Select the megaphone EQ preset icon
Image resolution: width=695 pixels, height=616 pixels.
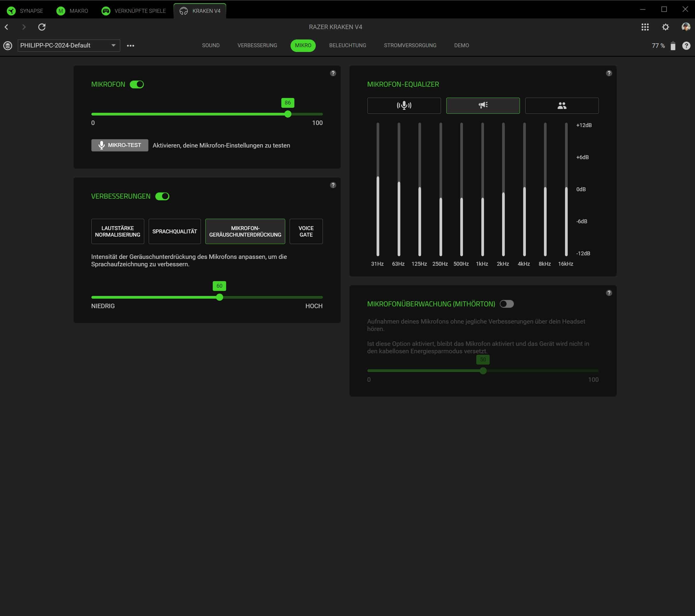pos(483,105)
